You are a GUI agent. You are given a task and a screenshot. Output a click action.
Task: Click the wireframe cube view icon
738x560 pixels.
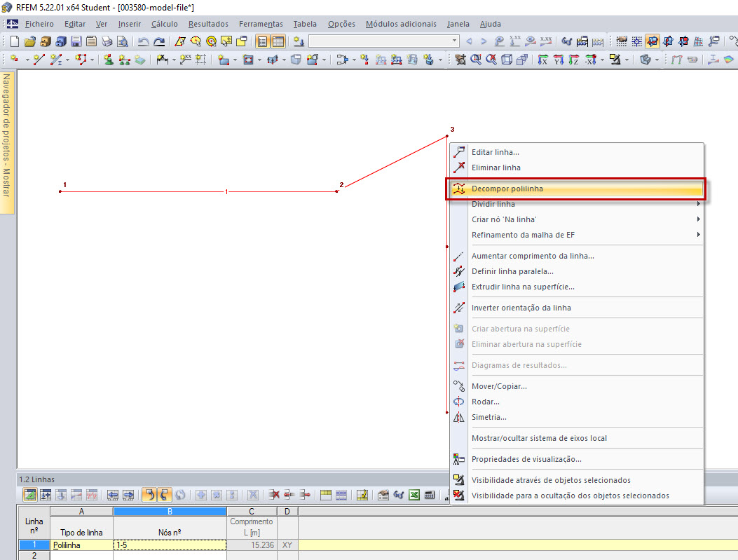click(507, 60)
